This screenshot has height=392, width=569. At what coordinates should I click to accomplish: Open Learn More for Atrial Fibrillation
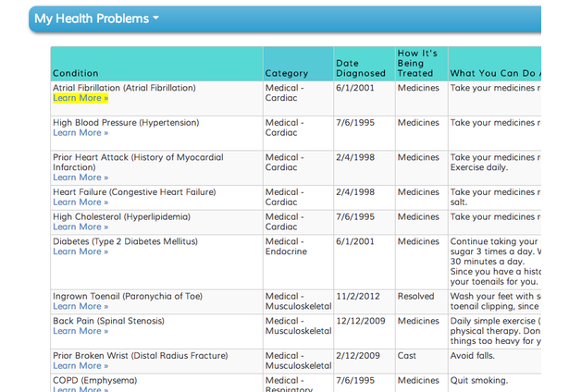tap(80, 98)
